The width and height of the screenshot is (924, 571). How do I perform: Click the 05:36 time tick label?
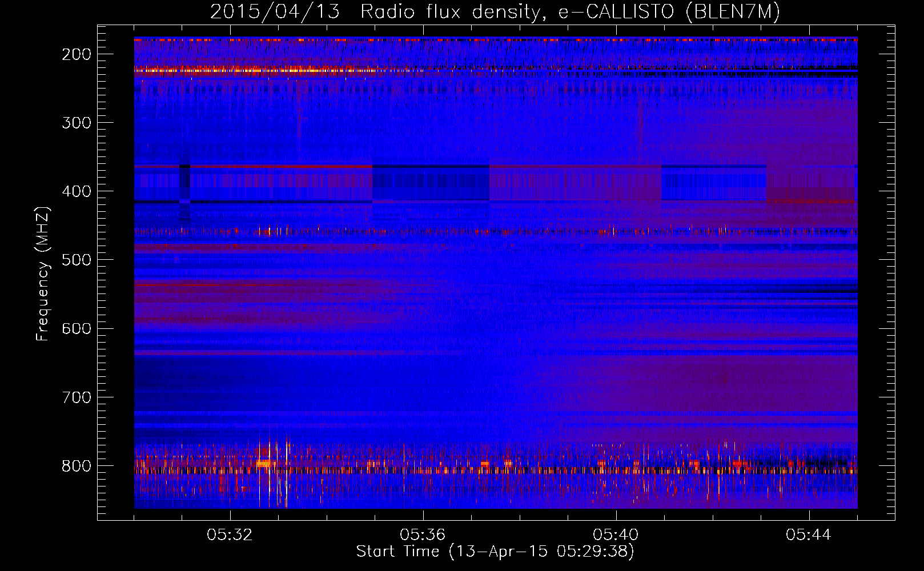tap(423, 535)
